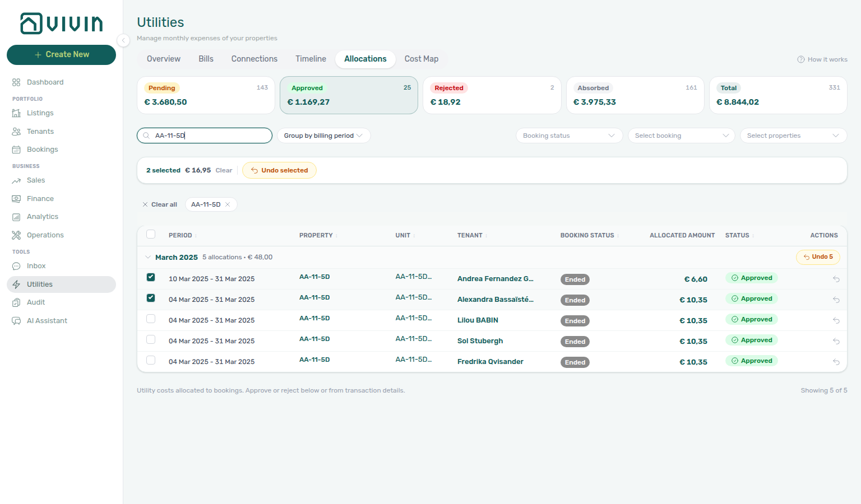Uncheck the Andrea Fernandez row checkbox
Viewport: 861px width, 504px height.
[151, 277]
